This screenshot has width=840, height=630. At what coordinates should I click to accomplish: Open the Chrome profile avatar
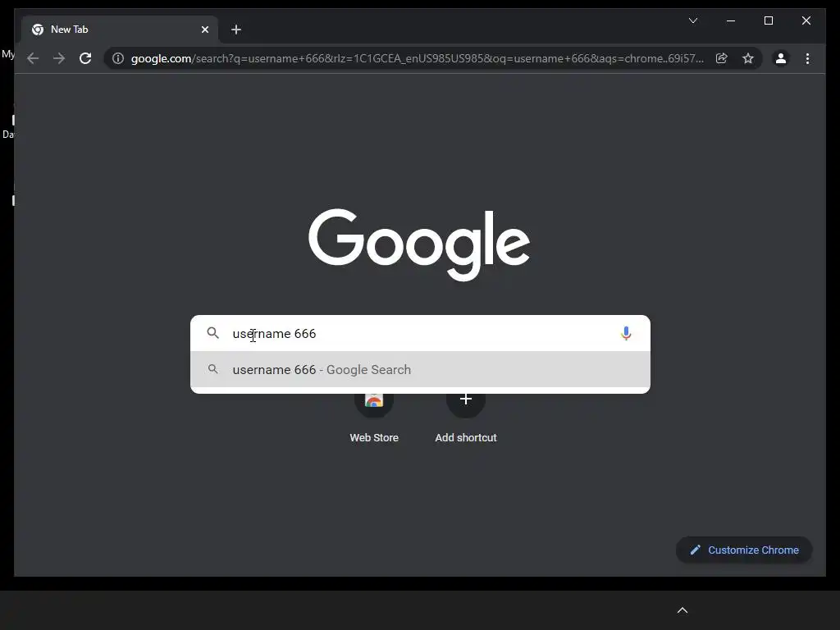click(781, 58)
